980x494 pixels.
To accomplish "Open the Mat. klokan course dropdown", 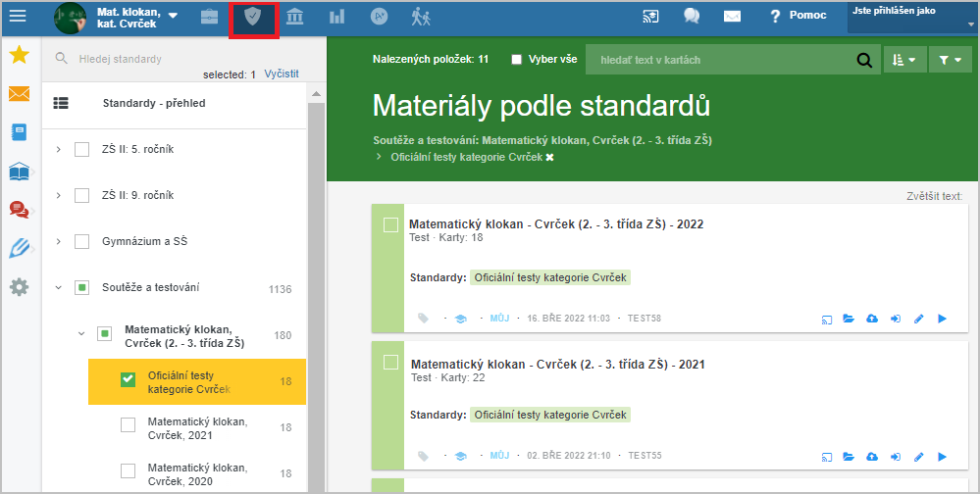I will click(x=173, y=17).
